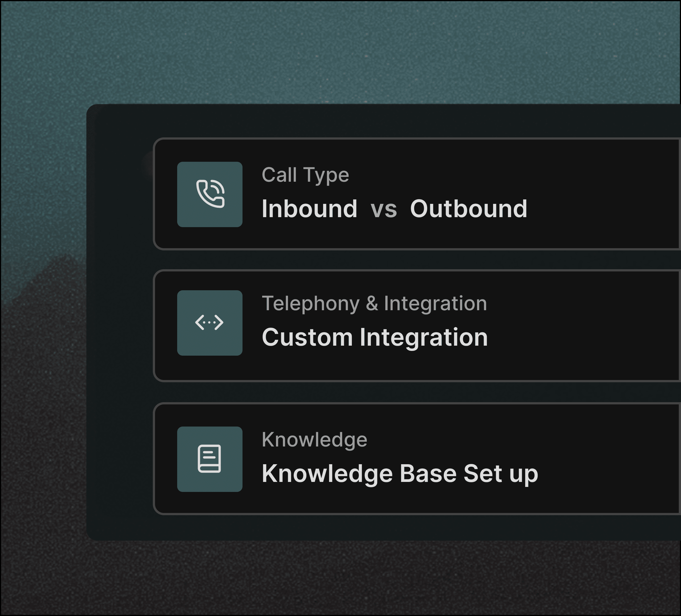This screenshot has width=681, height=616.
Task: Click the word Base in the heading
Action: coord(428,473)
